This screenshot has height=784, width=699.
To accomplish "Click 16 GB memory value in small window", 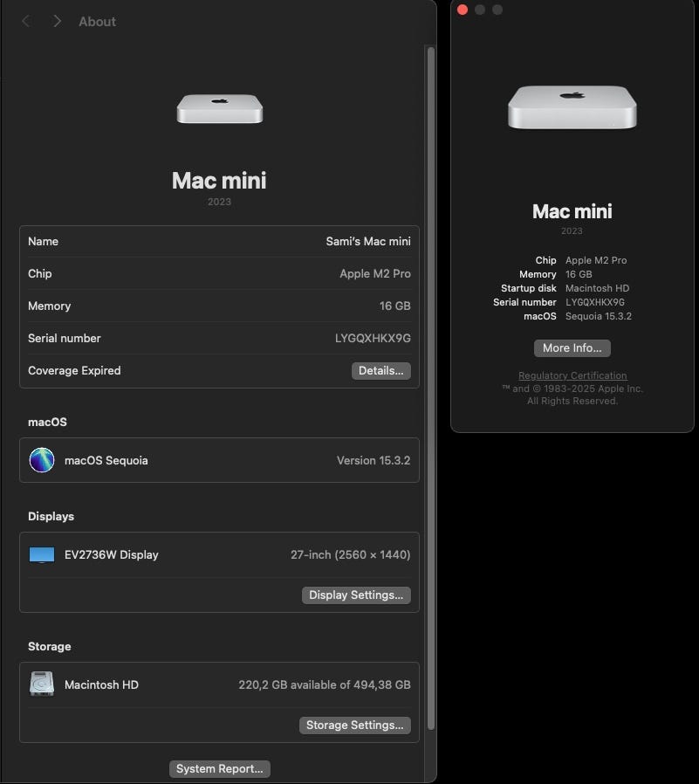I will 579,274.
